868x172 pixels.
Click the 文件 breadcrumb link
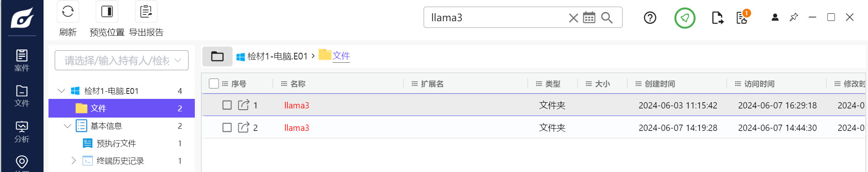point(341,56)
